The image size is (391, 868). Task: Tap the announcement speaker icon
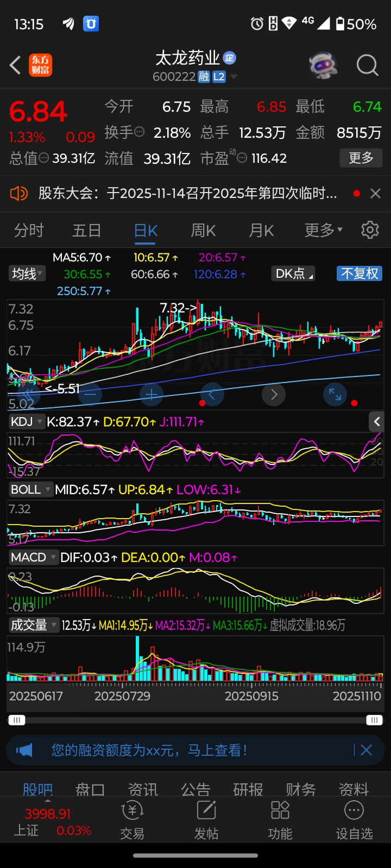tap(19, 193)
